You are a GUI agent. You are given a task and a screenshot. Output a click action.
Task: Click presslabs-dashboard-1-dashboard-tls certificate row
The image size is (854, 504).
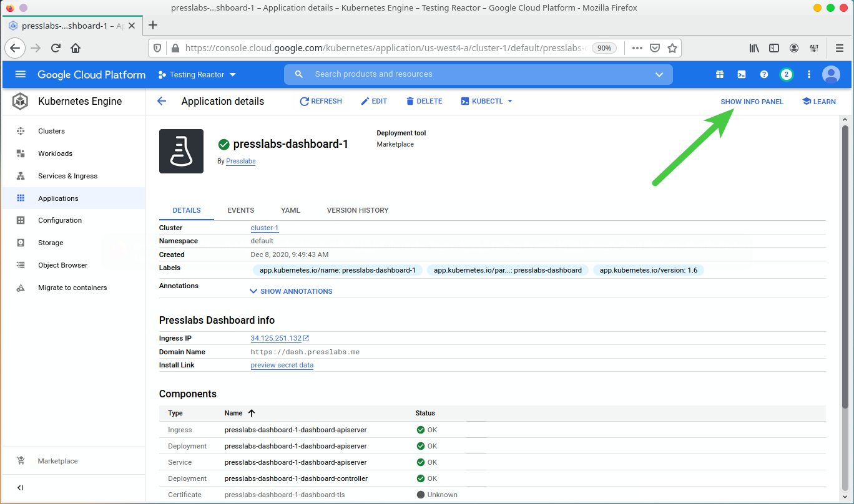[x=493, y=495]
